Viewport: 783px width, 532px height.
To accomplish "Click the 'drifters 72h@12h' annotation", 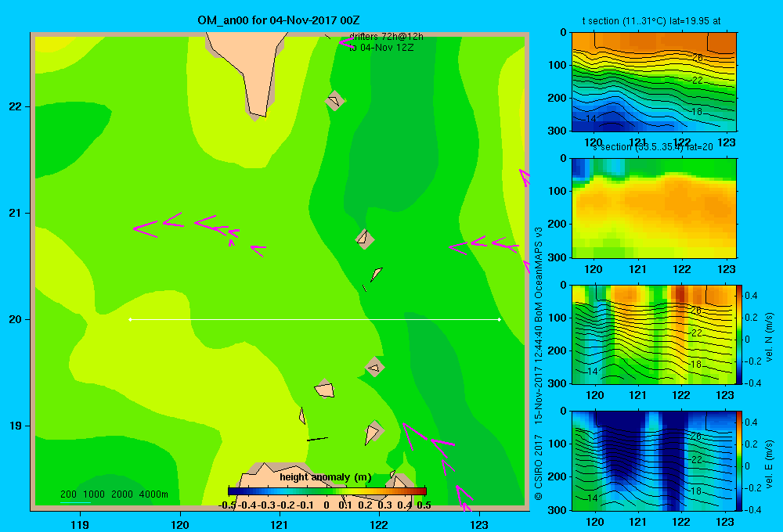I will [386, 37].
